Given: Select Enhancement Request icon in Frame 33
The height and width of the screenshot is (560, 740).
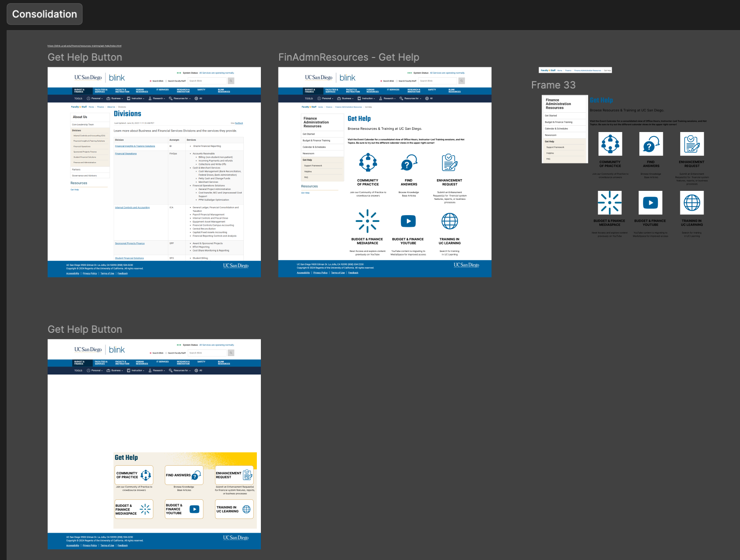Looking at the screenshot, I should click(692, 144).
